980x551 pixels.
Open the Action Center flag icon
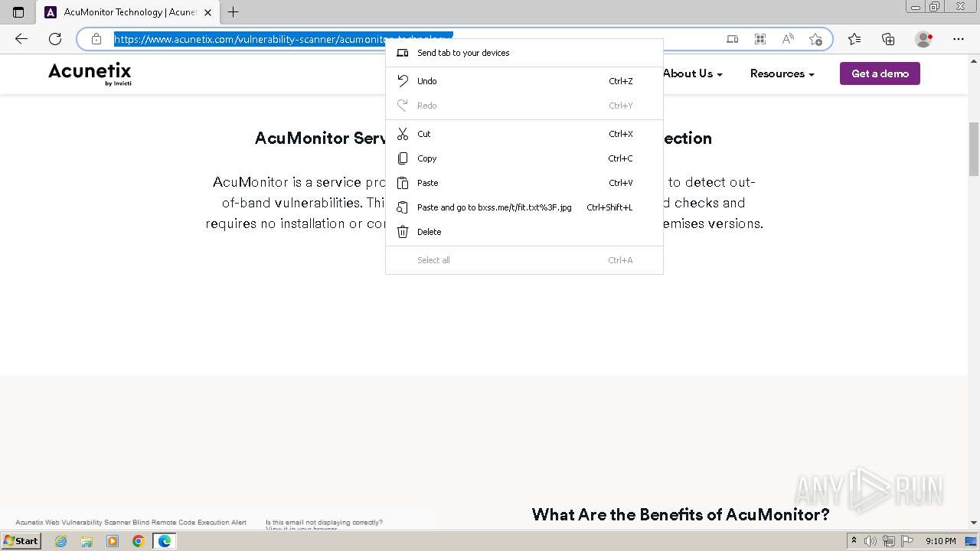pos(906,541)
